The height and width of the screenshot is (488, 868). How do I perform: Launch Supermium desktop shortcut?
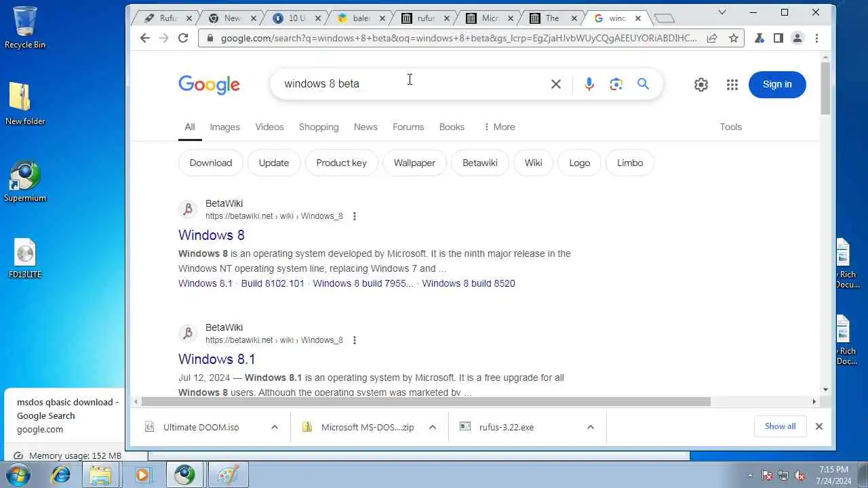coord(25,181)
